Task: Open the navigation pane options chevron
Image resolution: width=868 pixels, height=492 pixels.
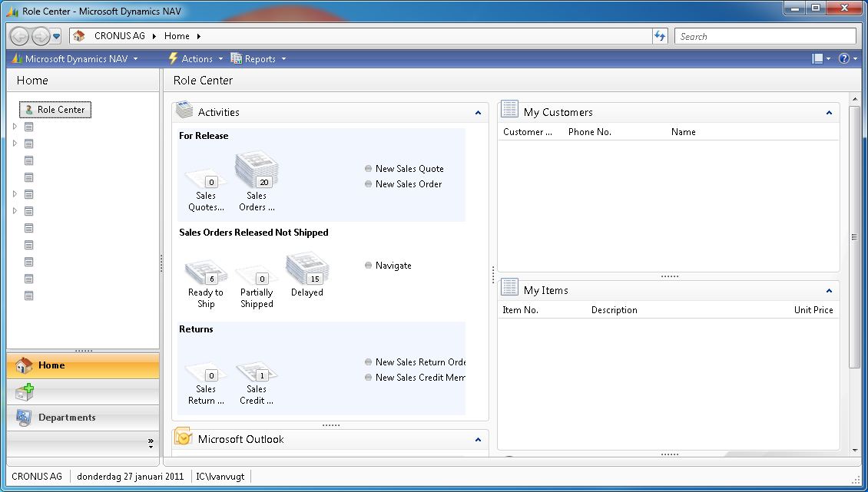Action: click(x=151, y=443)
